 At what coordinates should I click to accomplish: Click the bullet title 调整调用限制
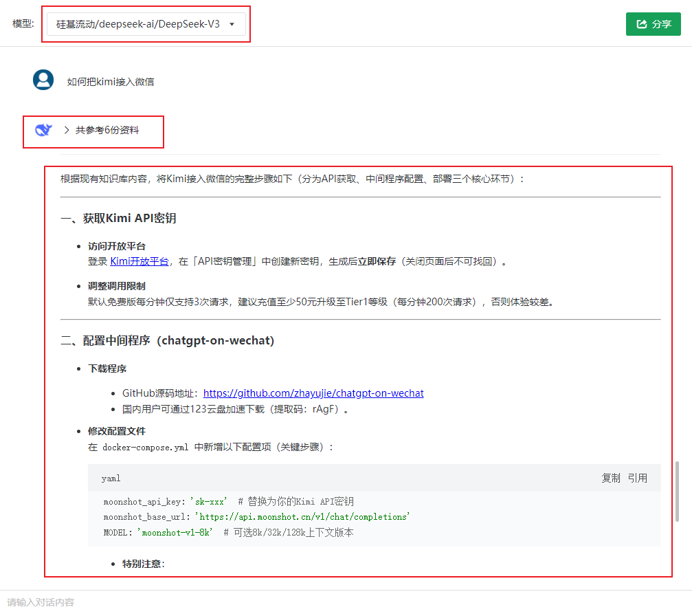tap(117, 286)
